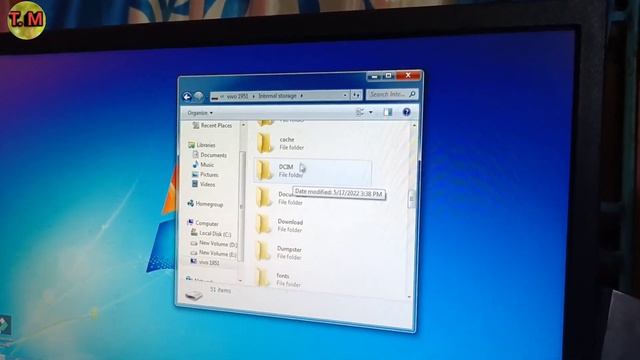Select the Dumpster folder name

[289, 249]
